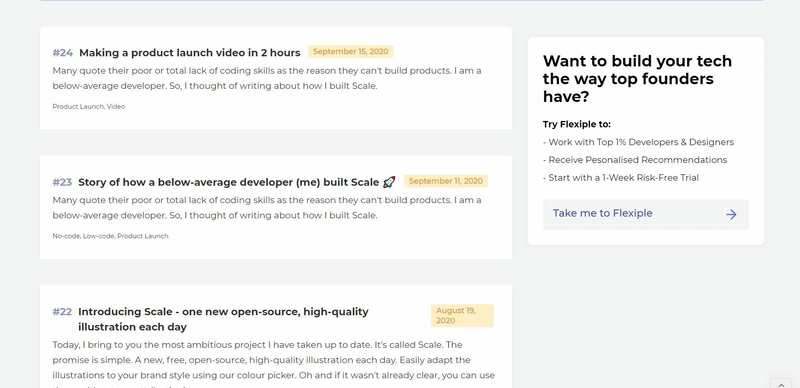Image resolution: width=800 pixels, height=388 pixels.
Task: Open 'Story of how a below-average developer' post
Action: point(229,182)
